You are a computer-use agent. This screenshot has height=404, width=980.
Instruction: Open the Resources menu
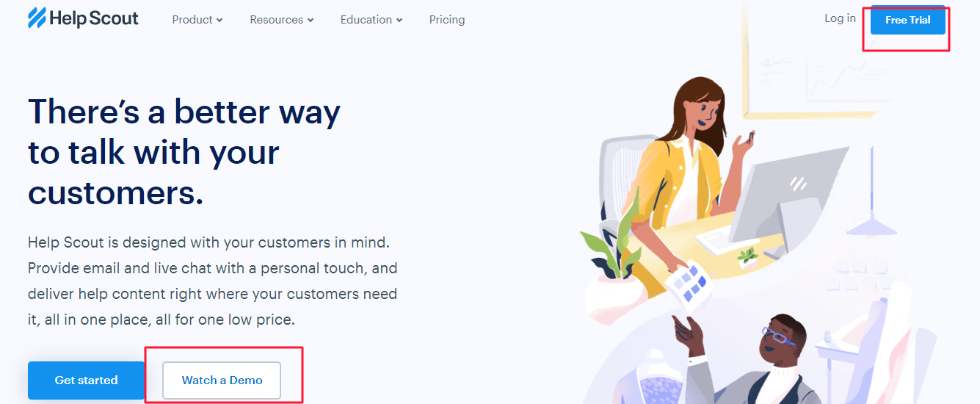click(282, 20)
